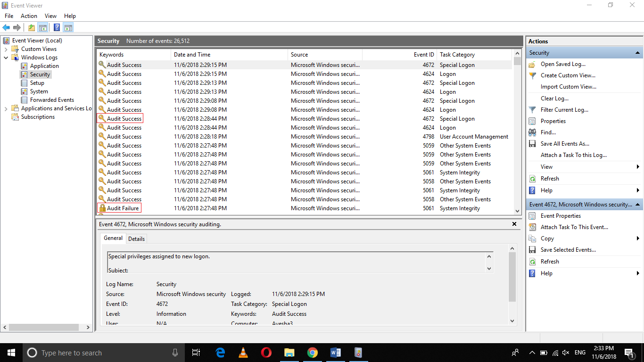The image size is (644, 362).
Task: Click Import Custom View action
Action: coord(568,87)
